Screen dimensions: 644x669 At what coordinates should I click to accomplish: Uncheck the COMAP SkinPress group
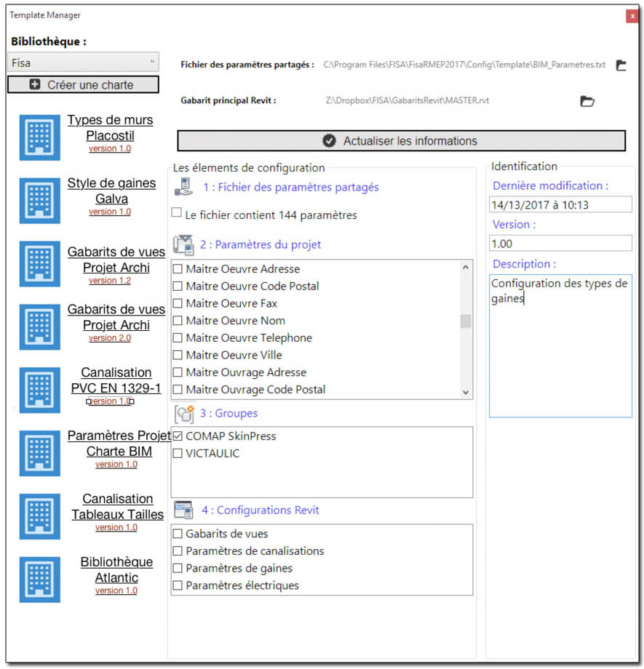coord(178,436)
